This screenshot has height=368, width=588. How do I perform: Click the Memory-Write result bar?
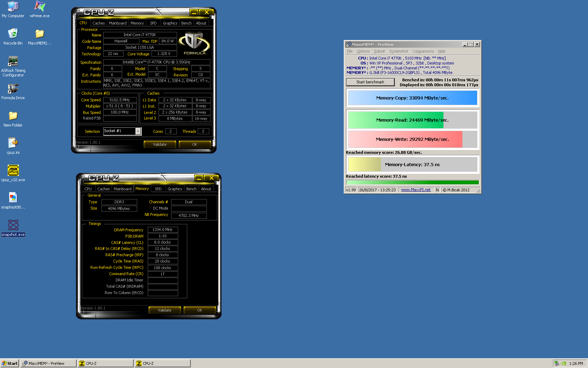click(413, 139)
